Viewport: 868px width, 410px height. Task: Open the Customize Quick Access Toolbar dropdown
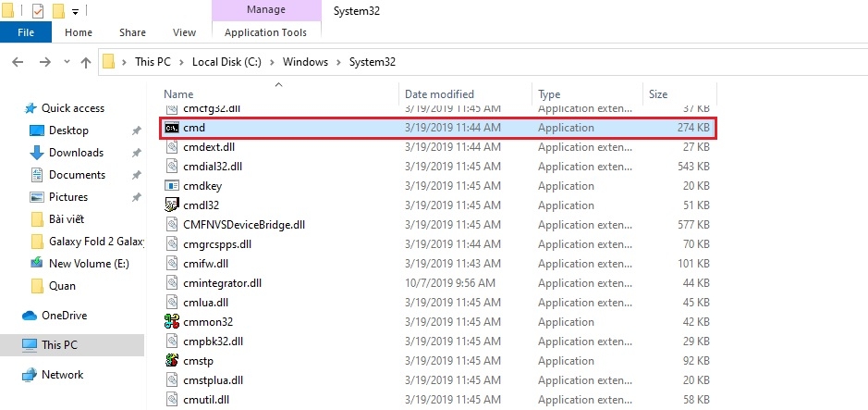pyautogui.click(x=75, y=12)
